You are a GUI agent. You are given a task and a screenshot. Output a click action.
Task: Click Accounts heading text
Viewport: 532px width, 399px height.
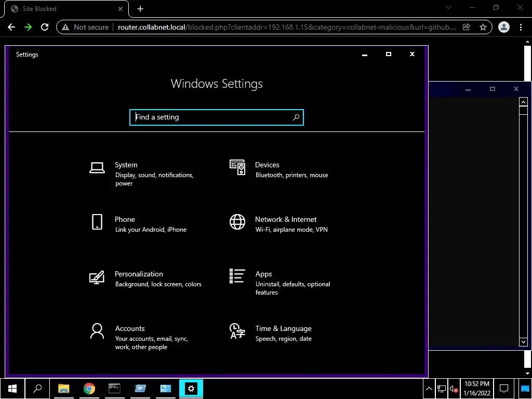click(129, 328)
